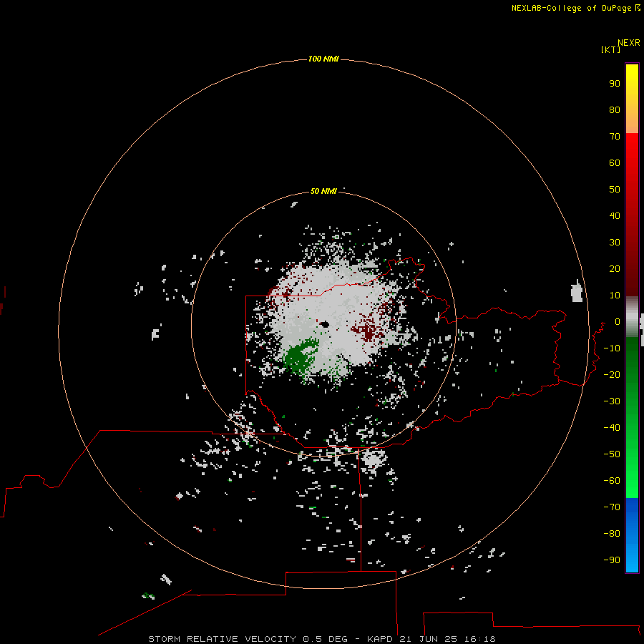Click the -40 value on the velocity scale

coord(612,428)
